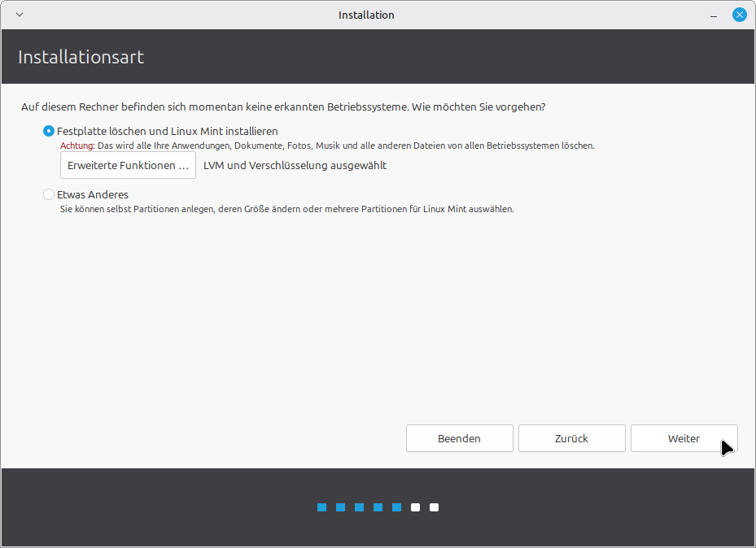Click the 'LVM und Verschlüsselung ausgewählt' status text

(x=295, y=165)
